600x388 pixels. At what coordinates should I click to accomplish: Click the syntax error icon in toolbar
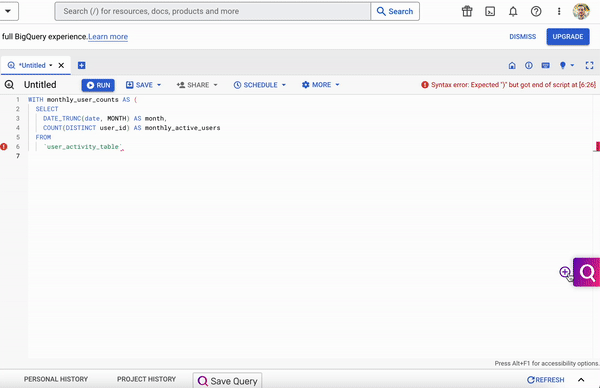pos(425,85)
